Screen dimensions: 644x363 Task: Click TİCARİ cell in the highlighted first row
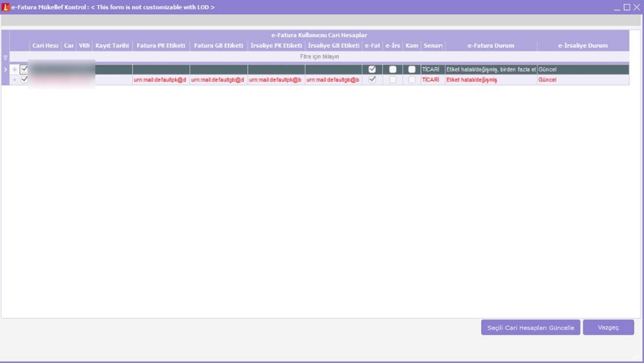[433, 70]
